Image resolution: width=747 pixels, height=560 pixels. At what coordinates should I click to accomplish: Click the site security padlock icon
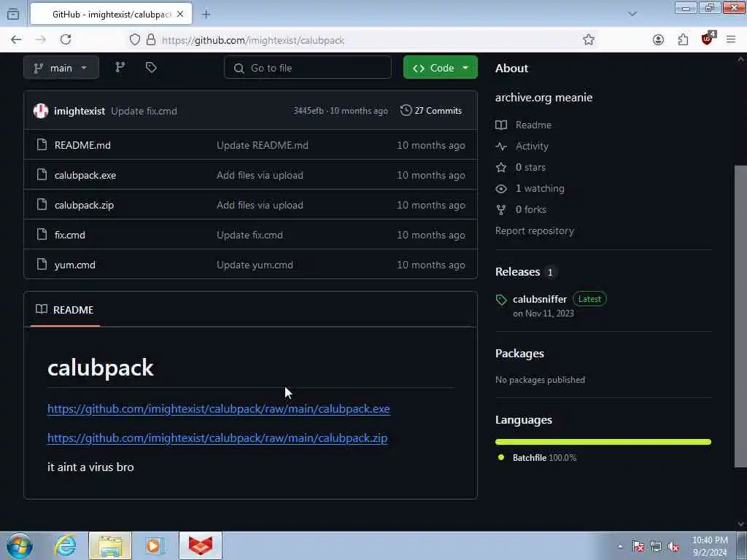click(x=151, y=40)
